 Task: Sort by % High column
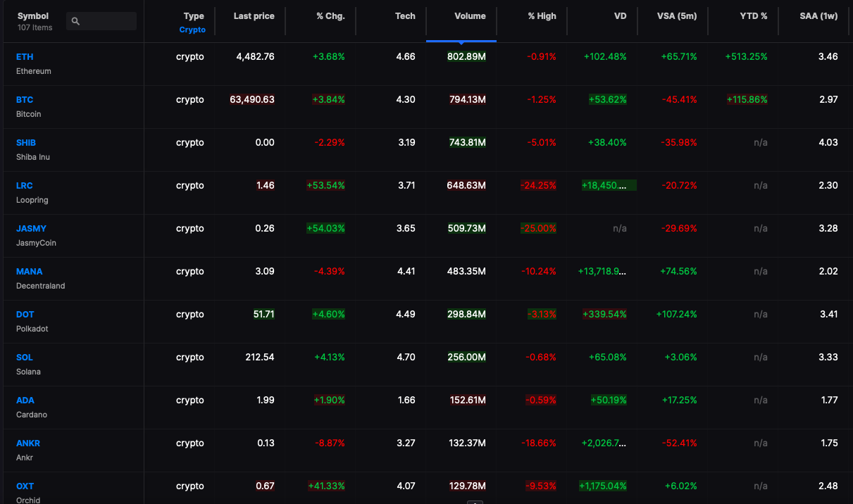point(542,16)
